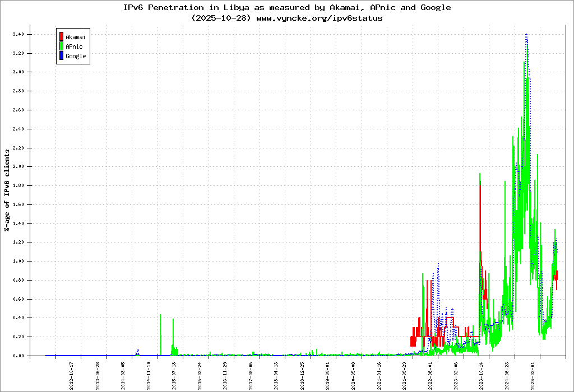This screenshot has width=574, height=392.
Task: Click the blue Google legend swatch
Action: pos(61,56)
